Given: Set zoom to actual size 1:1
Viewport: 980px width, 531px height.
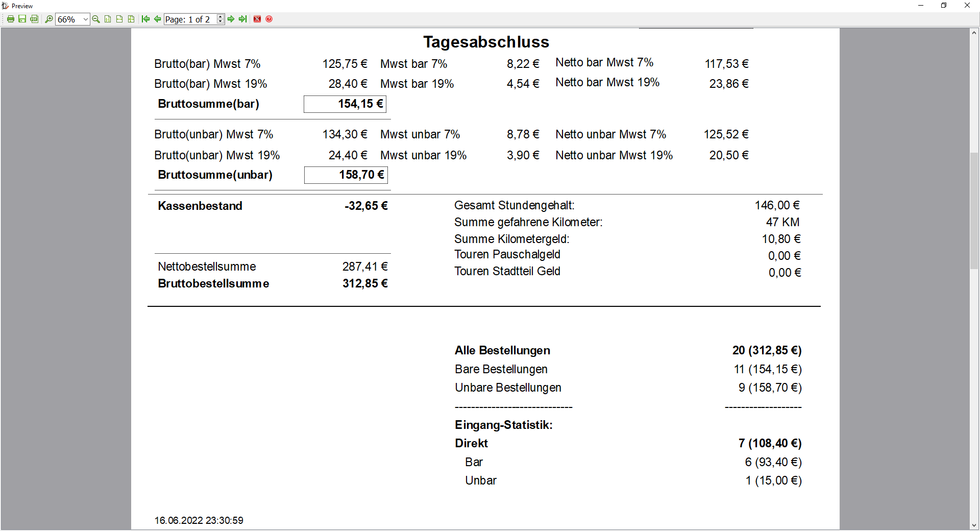Looking at the screenshot, I should [x=108, y=19].
